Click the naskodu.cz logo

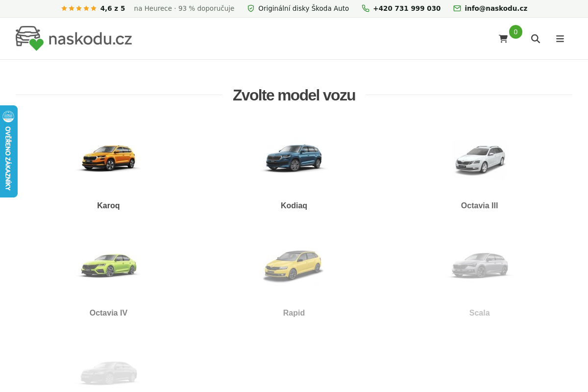tap(74, 39)
